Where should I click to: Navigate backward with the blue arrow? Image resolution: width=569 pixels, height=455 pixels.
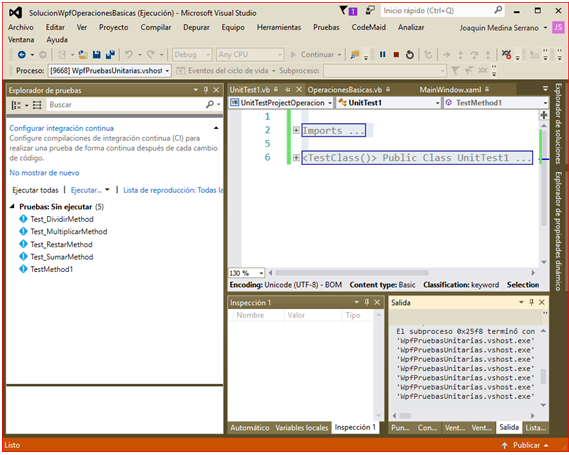(x=22, y=55)
